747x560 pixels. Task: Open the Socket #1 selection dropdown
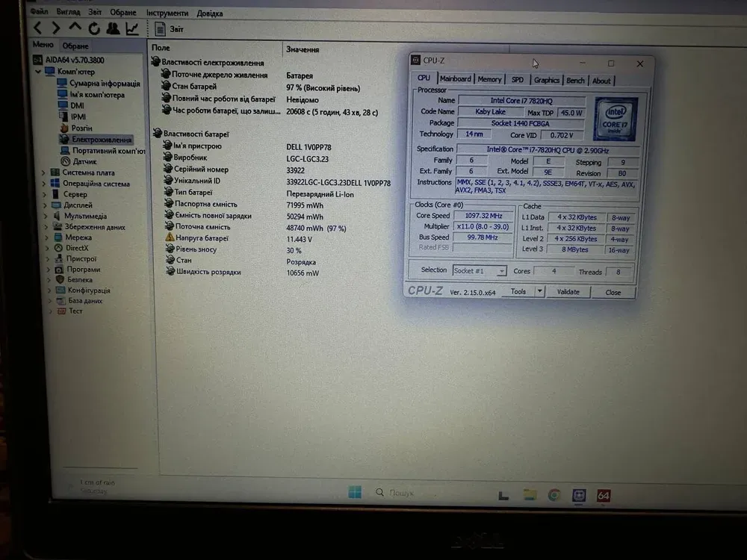[480, 270]
